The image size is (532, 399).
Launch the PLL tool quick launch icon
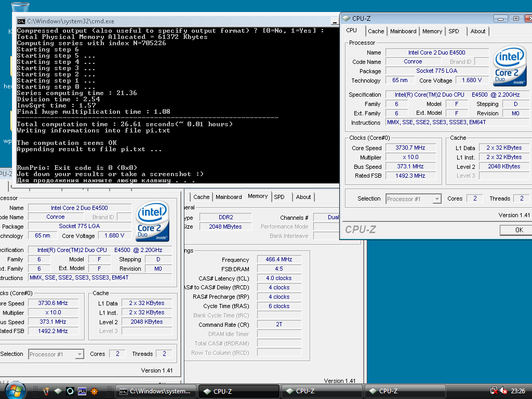point(82,391)
